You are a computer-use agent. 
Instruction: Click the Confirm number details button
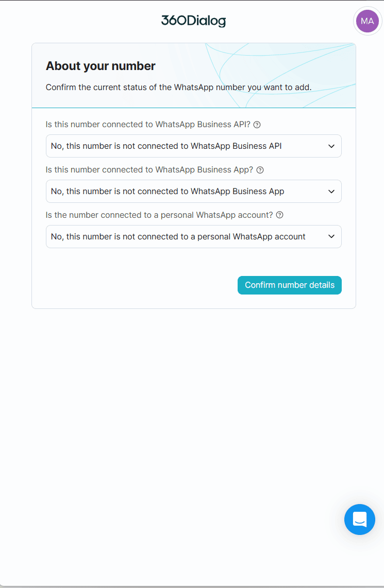point(289,285)
